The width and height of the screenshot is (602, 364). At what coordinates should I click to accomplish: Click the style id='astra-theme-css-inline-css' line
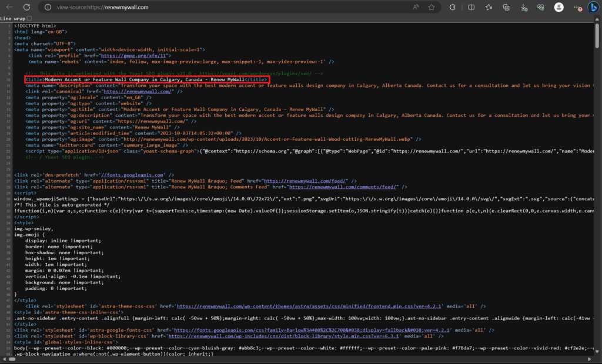point(69,312)
